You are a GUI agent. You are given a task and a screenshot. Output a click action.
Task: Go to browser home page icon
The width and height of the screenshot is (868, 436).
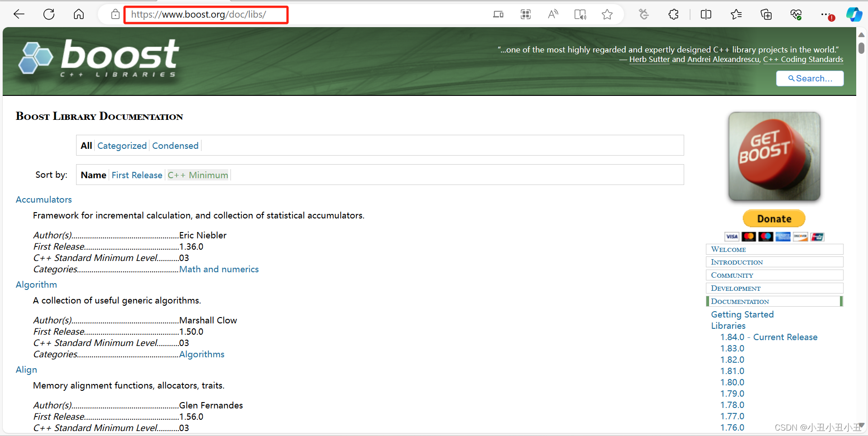pyautogui.click(x=79, y=14)
